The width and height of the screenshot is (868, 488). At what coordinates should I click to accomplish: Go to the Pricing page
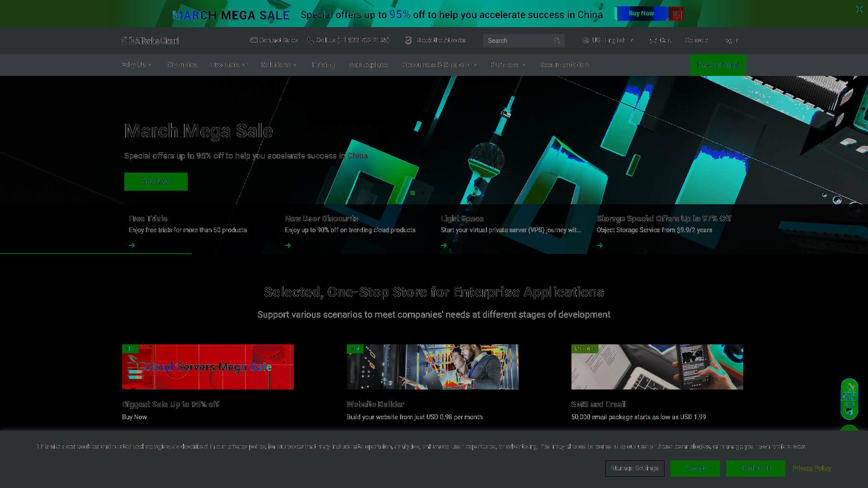click(323, 65)
